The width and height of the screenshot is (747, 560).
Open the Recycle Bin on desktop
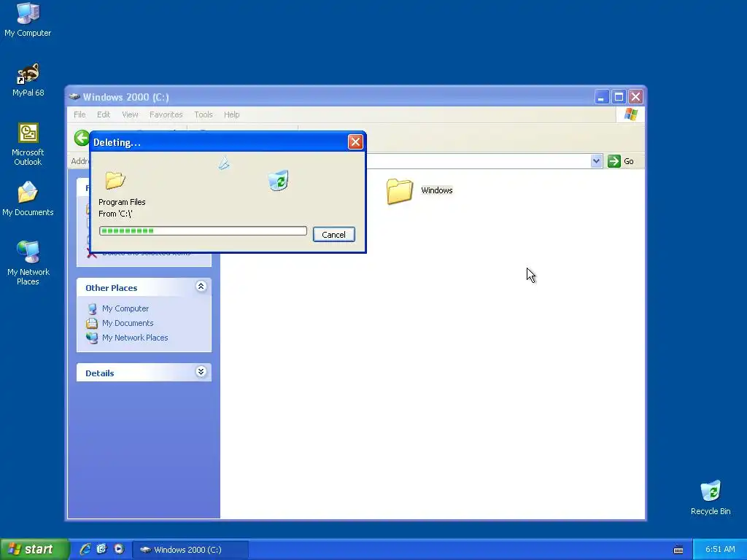pyautogui.click(x=711, y=497)
